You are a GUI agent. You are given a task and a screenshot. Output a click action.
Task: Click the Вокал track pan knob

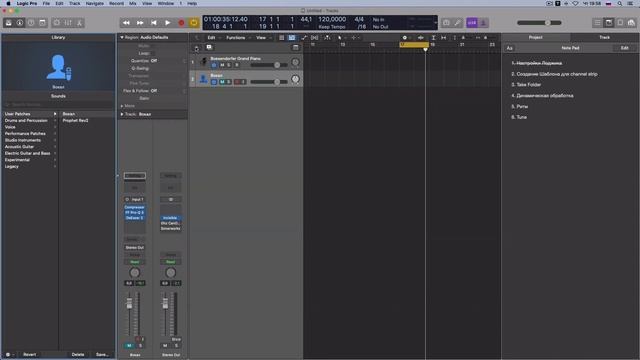pos(295,79)
